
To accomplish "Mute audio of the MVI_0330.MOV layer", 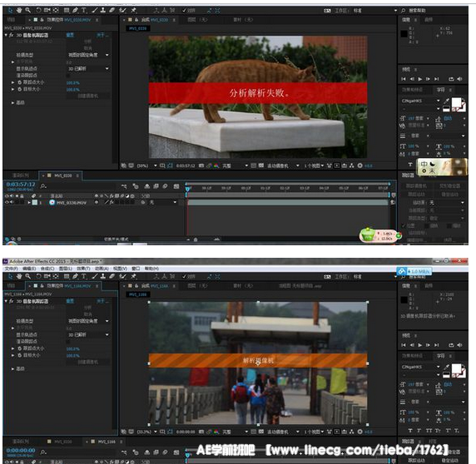I will 12,202.
